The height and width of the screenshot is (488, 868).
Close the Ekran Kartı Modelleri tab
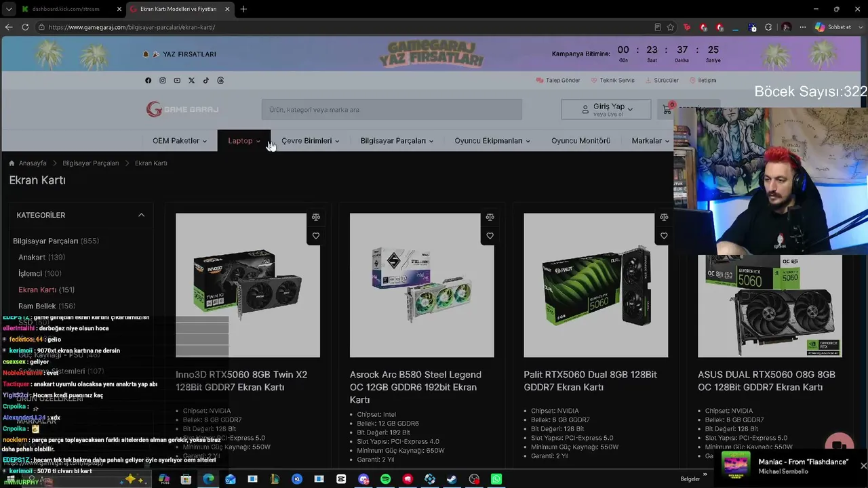pos(227,9)
